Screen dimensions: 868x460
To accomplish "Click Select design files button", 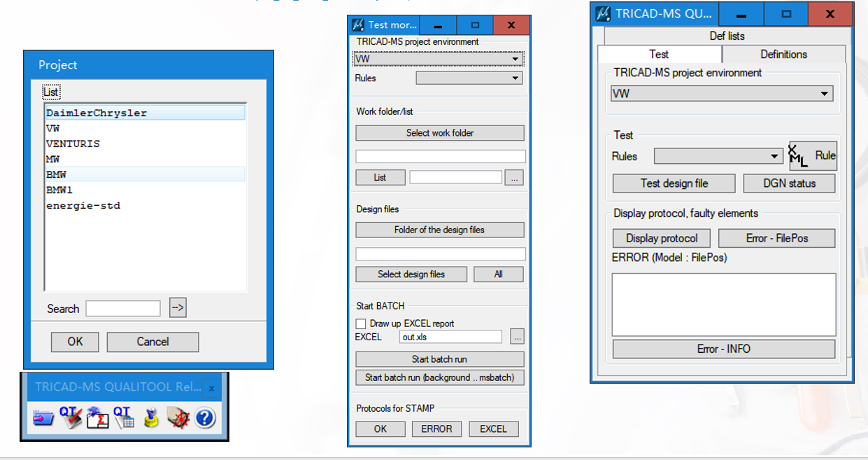I will click(x=411, y=274).
